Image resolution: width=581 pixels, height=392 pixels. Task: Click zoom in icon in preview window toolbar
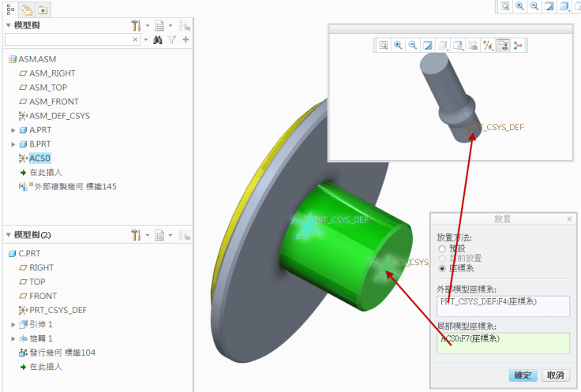(x=398, y=46)
